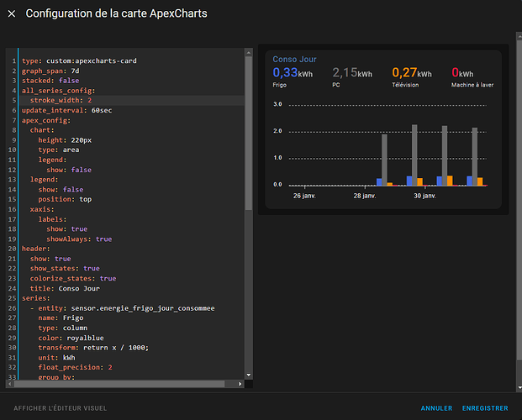The width and height of the screenshot is (522, 420).
Task: Click the 'title: Conso Jour' line
Action: tap(65, 288)
